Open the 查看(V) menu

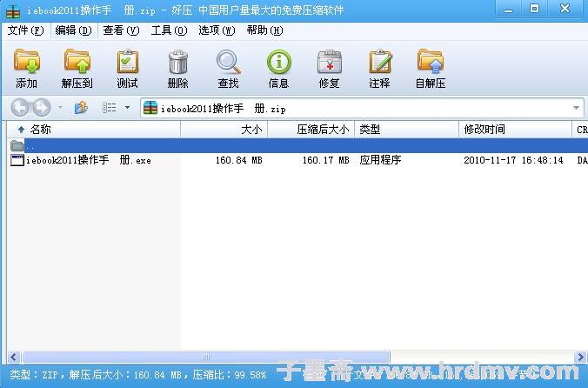pyautogui.click(x=121, y=30)
